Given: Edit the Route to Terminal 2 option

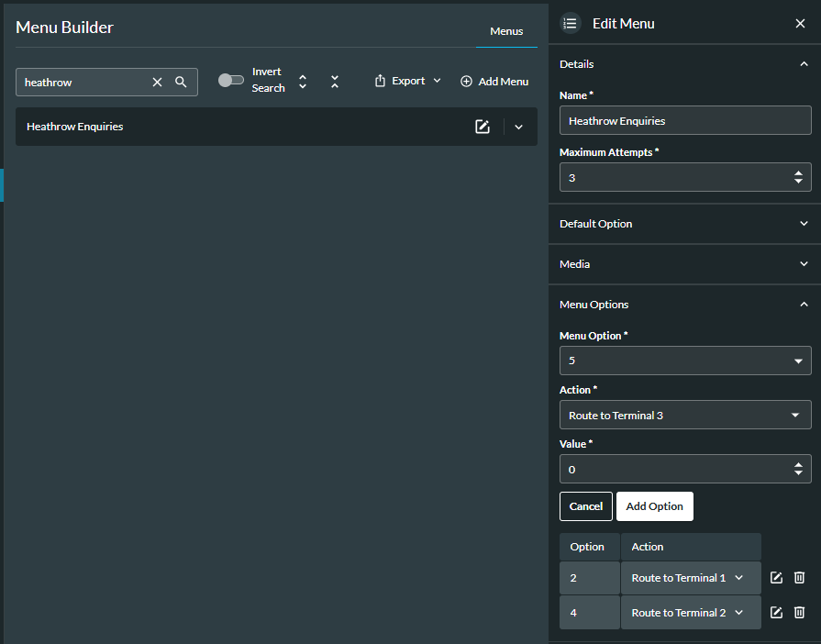Looking at the screenshot, I should coord(776,613).
